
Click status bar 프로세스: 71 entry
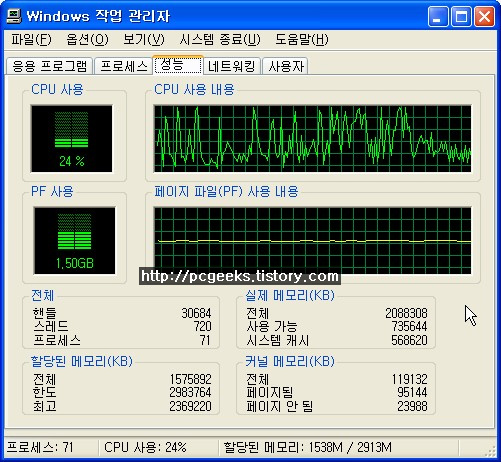point(40,447)
